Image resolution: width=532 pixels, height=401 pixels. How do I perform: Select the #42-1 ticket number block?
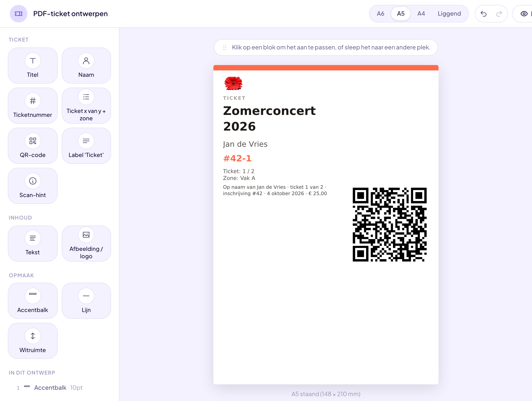[237, 158]
